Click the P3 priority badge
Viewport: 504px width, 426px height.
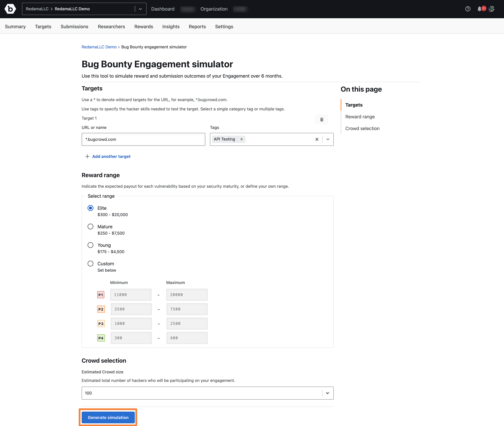pos(101,324)
